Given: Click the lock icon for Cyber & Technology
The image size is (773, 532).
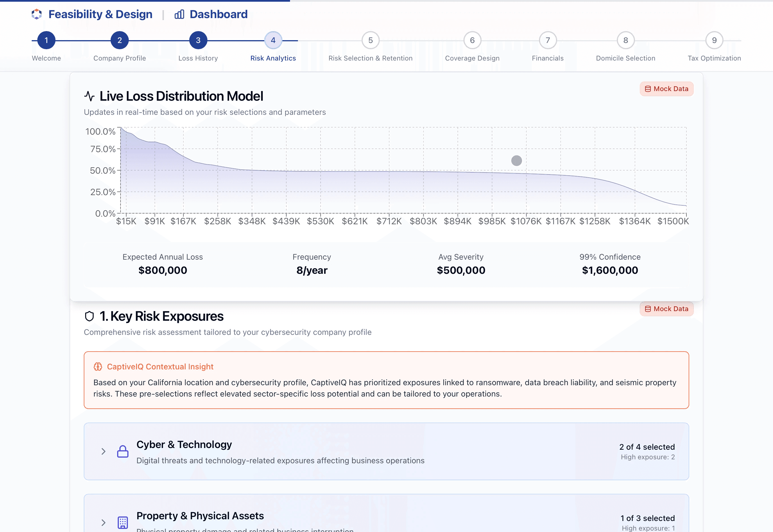Looking at the screenshot, I should (x=123, y=451).
